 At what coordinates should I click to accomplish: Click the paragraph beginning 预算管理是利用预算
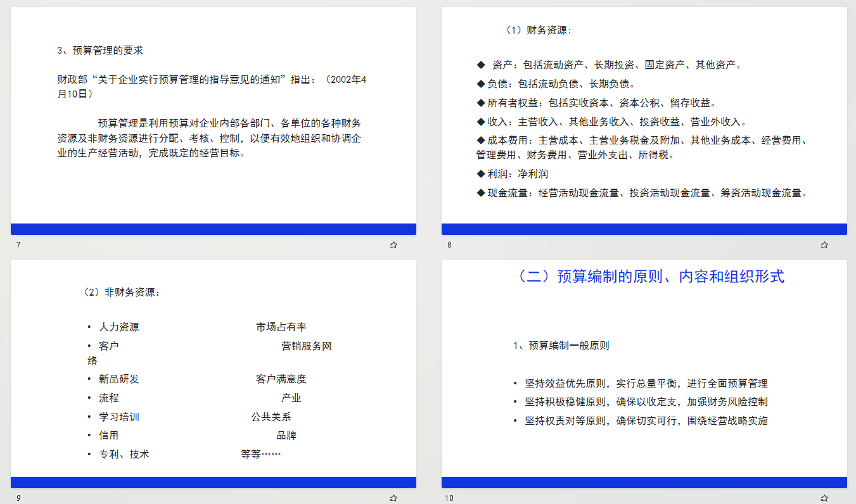click(210, 138)
